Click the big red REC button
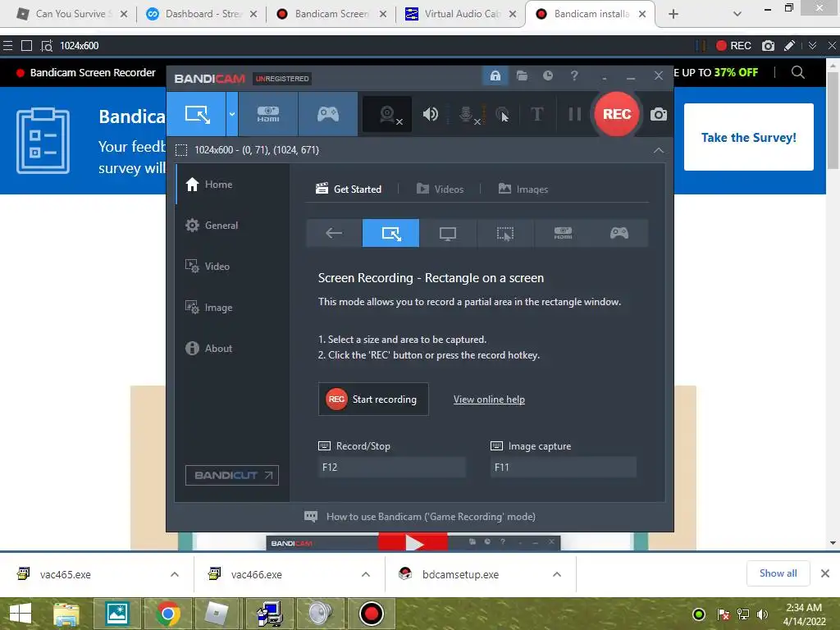840x630 pixels. click(x=617, y=114)
